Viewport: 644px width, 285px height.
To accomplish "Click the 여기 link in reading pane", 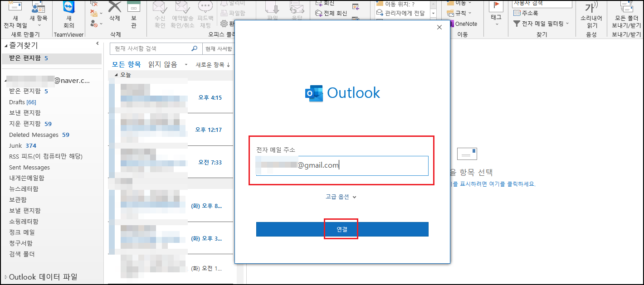I will pyautogui.click(x=494, y=184).
